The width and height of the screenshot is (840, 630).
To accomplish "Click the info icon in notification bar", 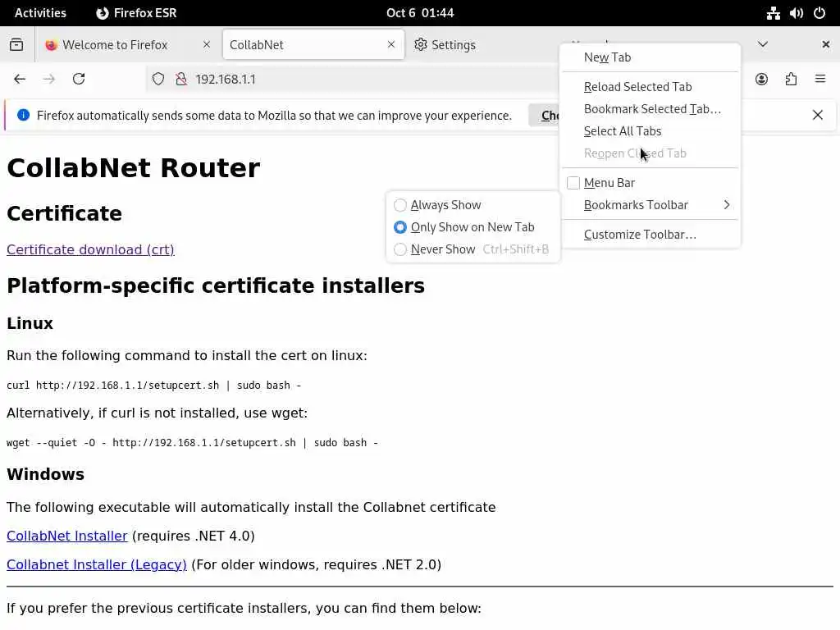I will pos(23,115).
